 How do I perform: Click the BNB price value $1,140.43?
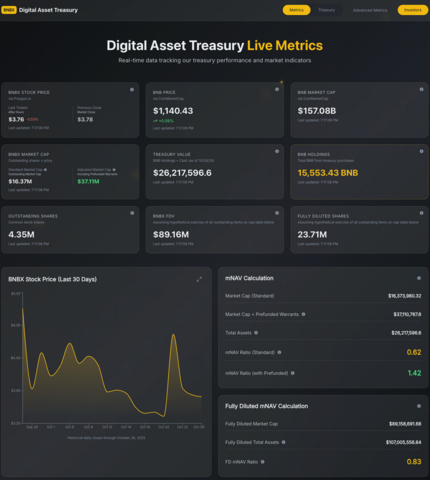pos(173,111)
